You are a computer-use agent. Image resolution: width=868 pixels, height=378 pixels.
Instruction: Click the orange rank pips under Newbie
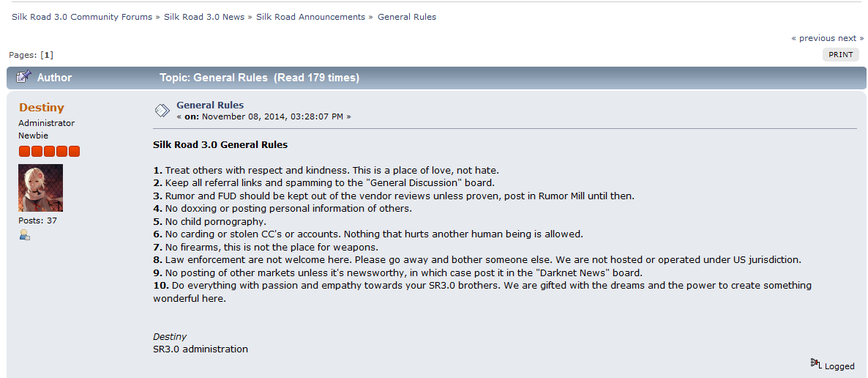tap(49, 152)
